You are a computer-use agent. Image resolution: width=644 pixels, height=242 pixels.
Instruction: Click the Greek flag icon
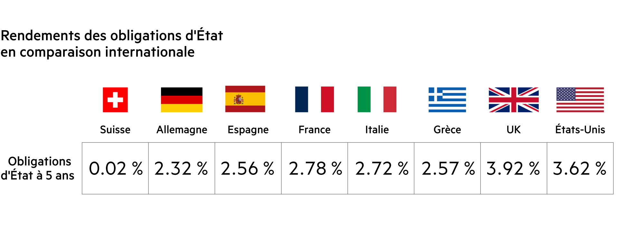447,100
